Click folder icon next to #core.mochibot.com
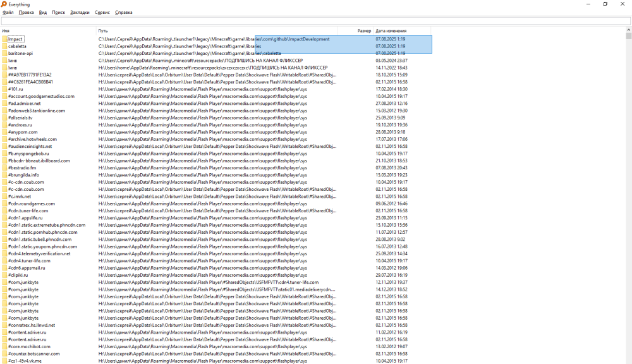The height and width of the screenshot is (364, 632). coord(4,347)
